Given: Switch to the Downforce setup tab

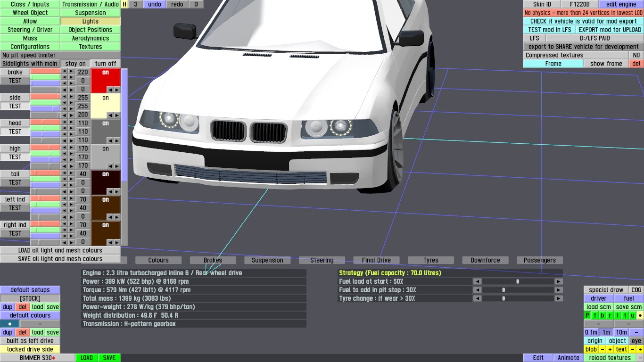Looking at the screenshot, I should pyautogui.click(x=485, y=260).
